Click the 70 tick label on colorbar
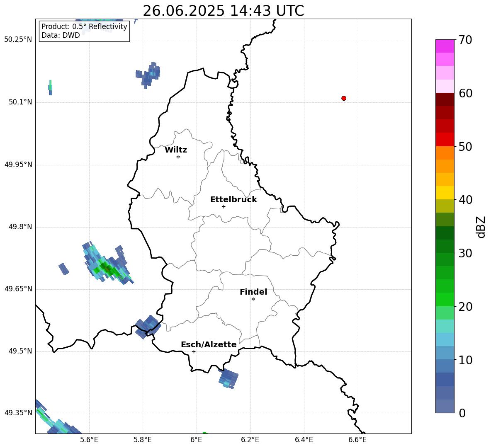This screenshot has width=491, height=448. (465, 40)
